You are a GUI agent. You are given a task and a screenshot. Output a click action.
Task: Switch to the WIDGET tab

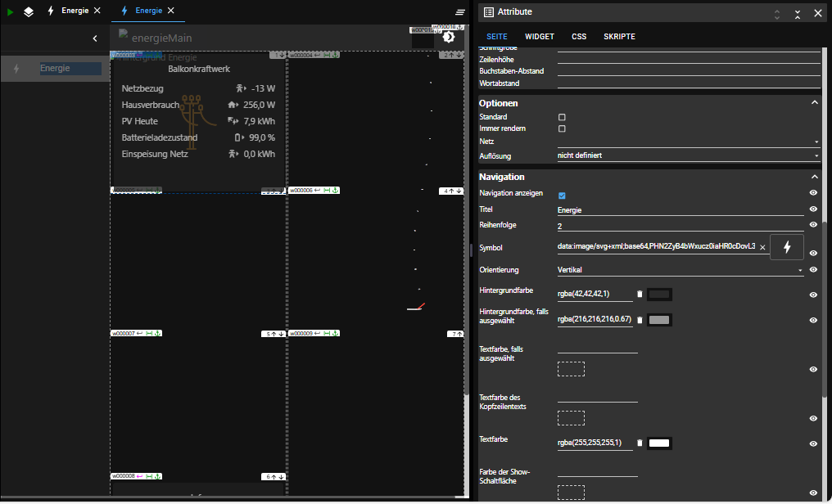coord(539,37)
